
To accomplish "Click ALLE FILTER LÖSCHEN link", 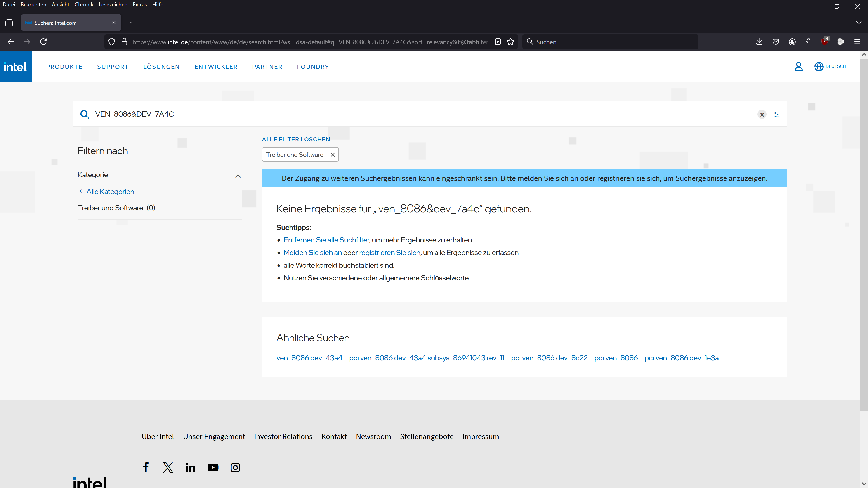I will 296,139.
